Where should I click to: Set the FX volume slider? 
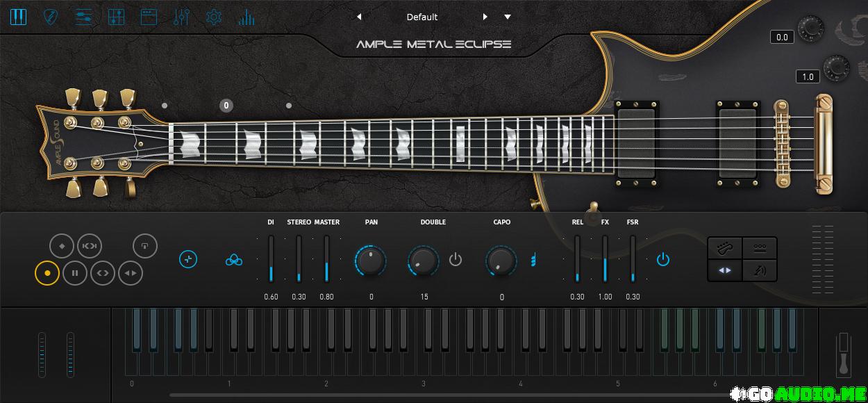[605, 258]
